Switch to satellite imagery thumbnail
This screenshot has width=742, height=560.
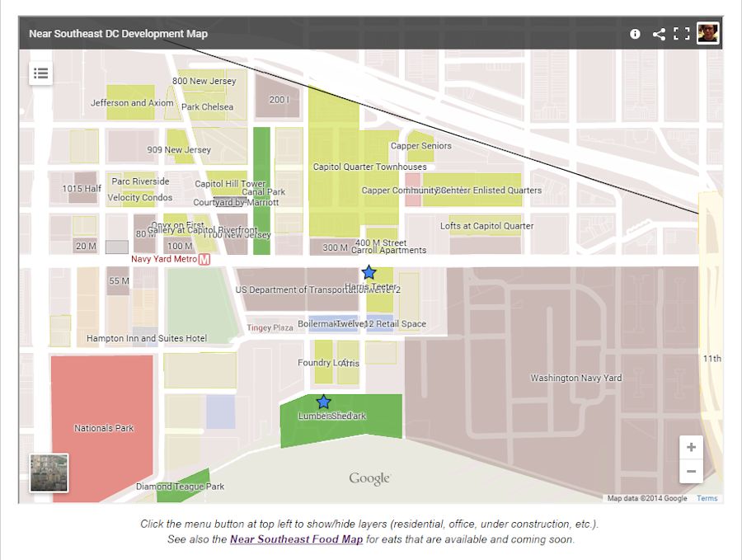[49, 473]
